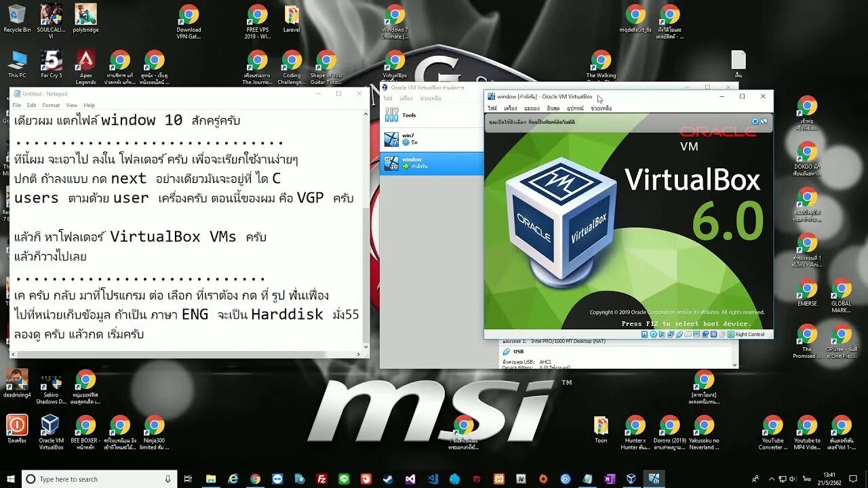Click optical disk icon in VM status bar

pyautogui.click(x=654, y=334)
